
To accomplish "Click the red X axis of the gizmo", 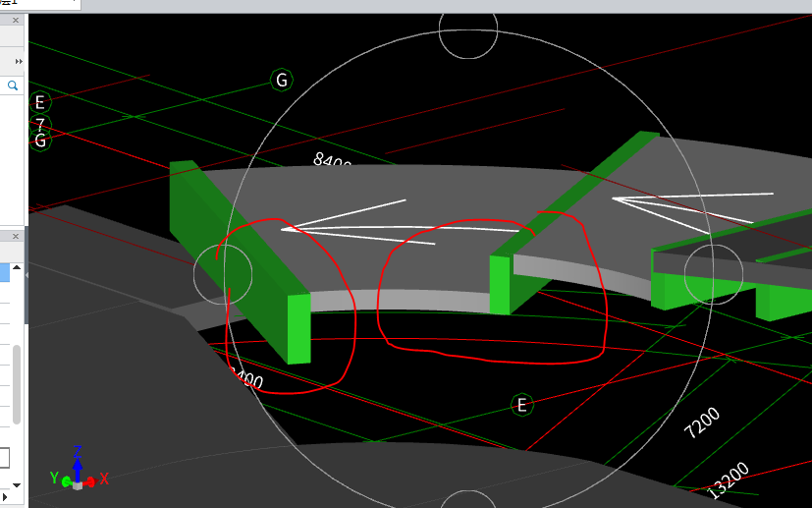I will point(92,482).
